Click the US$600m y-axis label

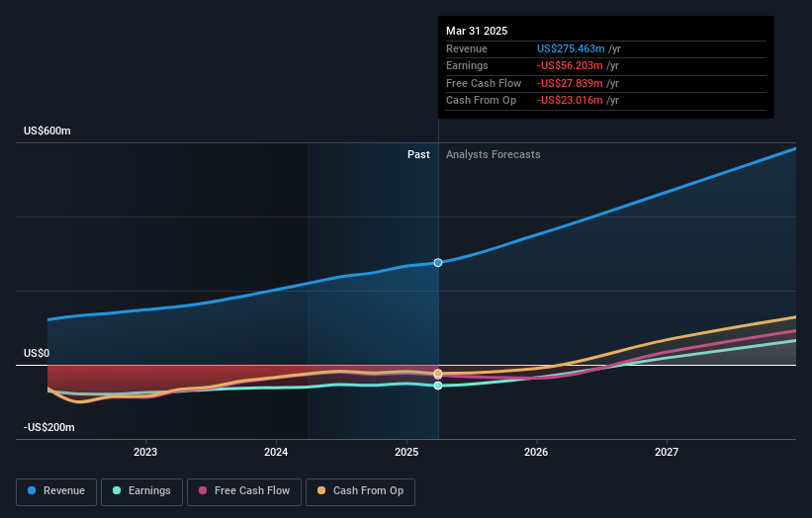click(x=47, y=130)
